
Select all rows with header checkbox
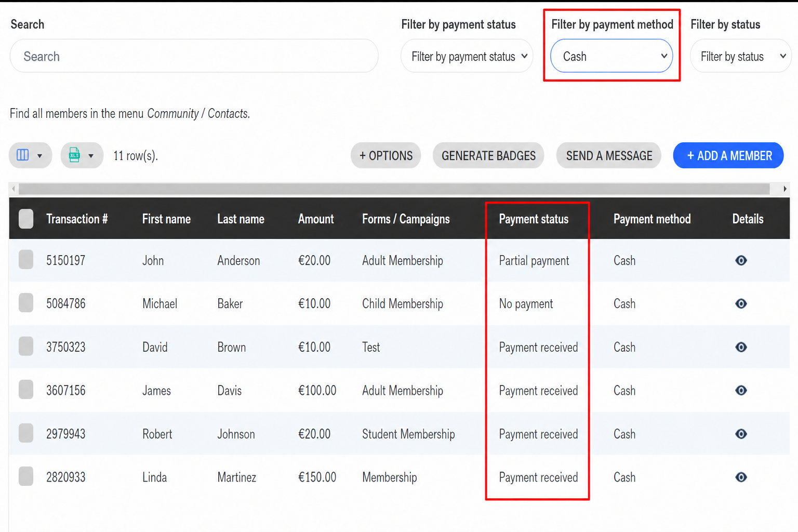26,219
